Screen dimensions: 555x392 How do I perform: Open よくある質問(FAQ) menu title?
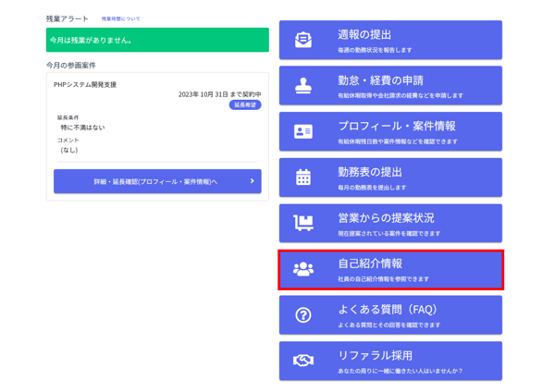(x=387, y=310)
